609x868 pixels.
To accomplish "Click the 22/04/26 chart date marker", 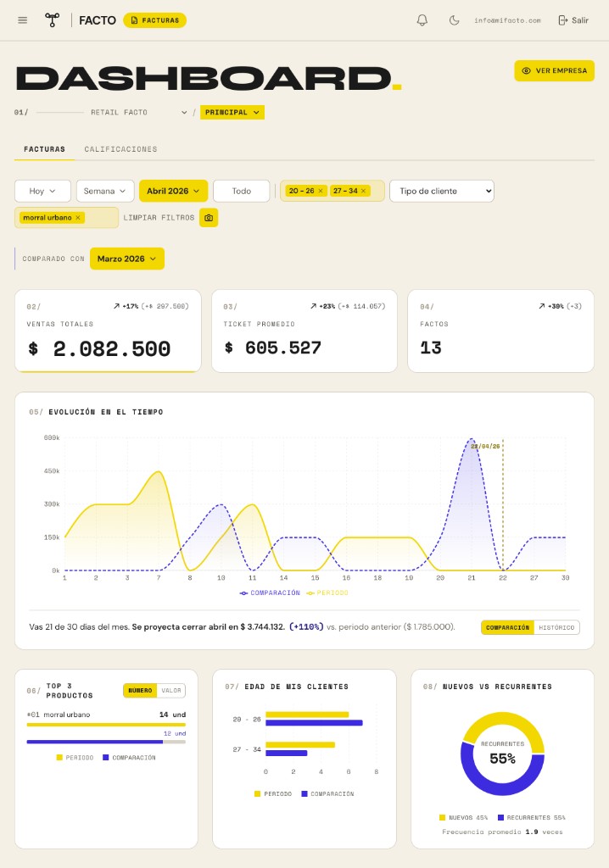I will (485, 446).
